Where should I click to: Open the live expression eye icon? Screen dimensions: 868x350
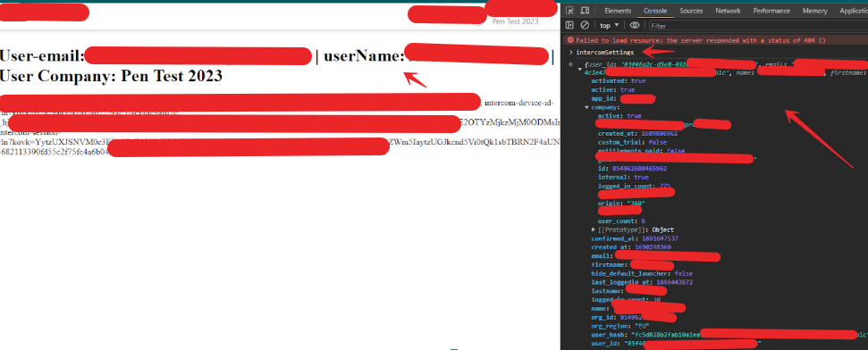click(x=635, y=25)
